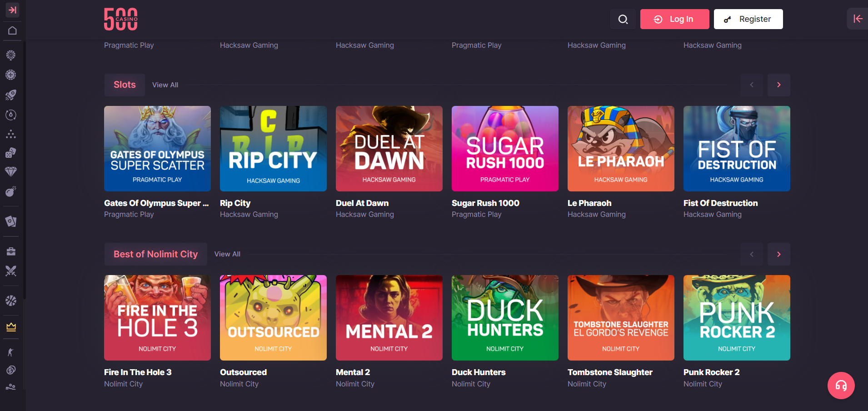Open Duel At Dawn game thumbnail
Viewport: 868px width, 411px height.
click(x=389, y=149)
